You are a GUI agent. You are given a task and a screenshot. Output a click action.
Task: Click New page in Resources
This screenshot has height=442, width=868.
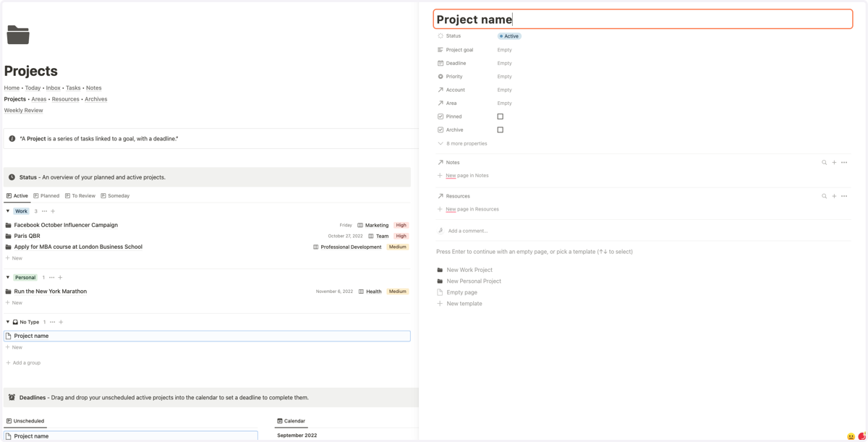[472, 209]
